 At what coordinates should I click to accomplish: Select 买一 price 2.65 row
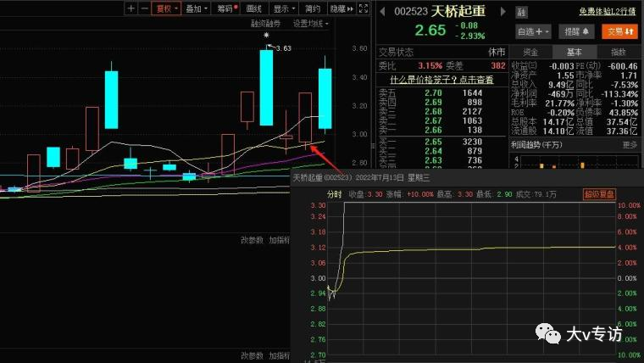coord(442,142)
